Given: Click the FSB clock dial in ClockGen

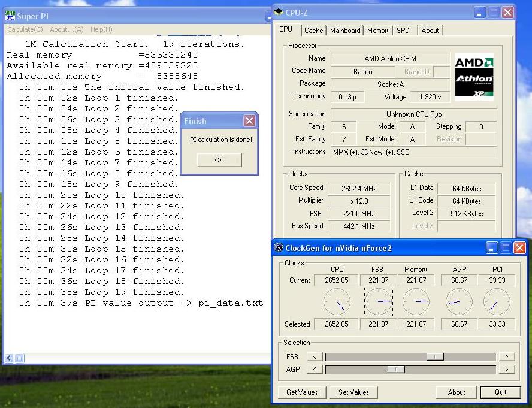Looking at the screenshot, I should tap(378, 301).
